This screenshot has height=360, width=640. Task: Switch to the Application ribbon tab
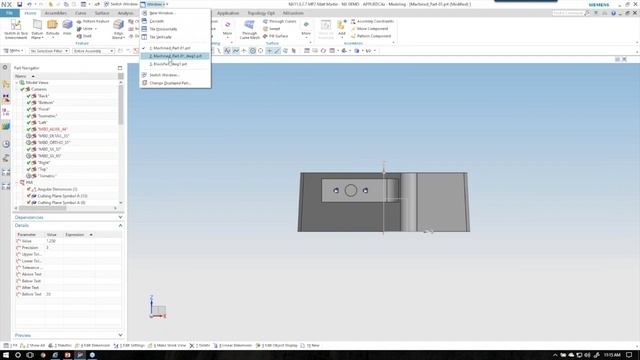tap(228, 13)
